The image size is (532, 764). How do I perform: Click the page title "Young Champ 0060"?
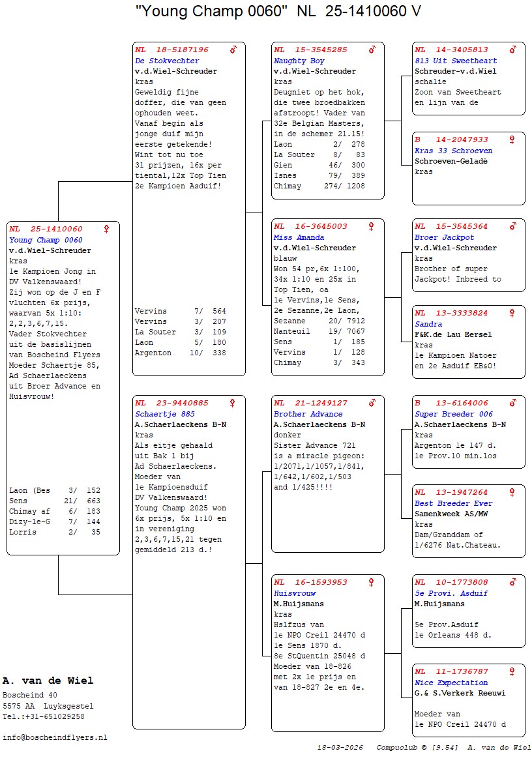(x=212, y=11)
